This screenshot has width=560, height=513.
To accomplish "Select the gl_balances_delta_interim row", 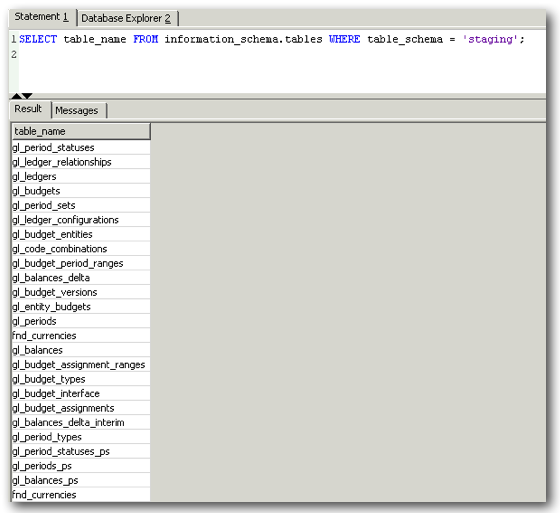I will pos(81,422).
